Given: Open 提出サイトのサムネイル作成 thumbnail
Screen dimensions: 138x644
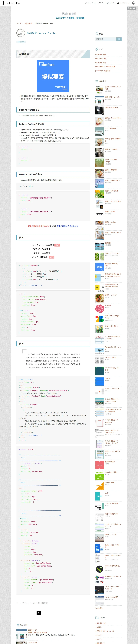Looking at the screenshot, I should pyautogui.click(x=99, y=90).
